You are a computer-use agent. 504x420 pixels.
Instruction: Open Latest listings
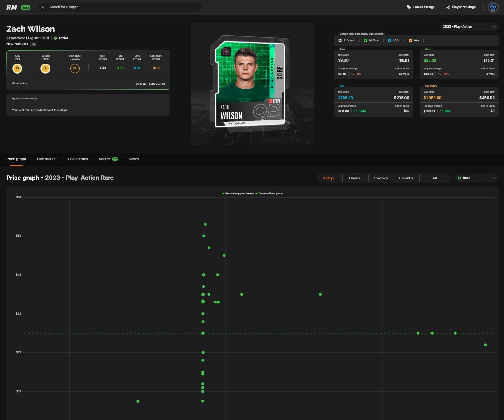[x=421, y=7]
